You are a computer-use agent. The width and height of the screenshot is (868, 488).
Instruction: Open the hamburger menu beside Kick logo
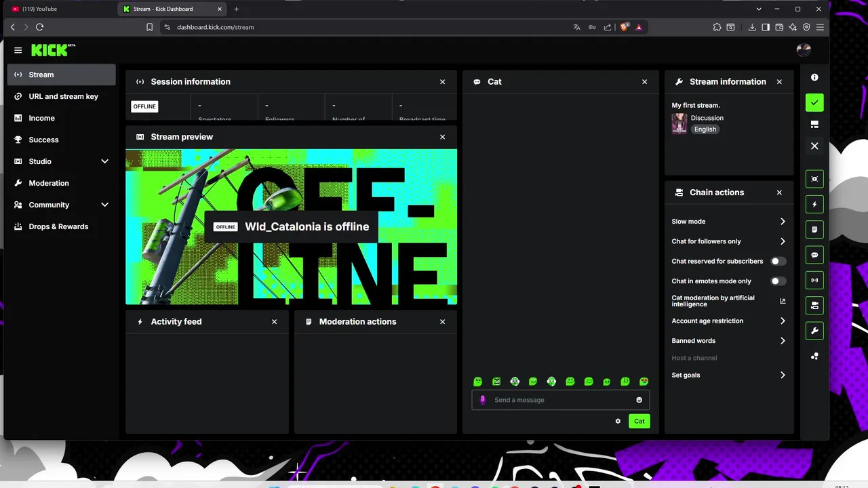[x=18, y=50]
